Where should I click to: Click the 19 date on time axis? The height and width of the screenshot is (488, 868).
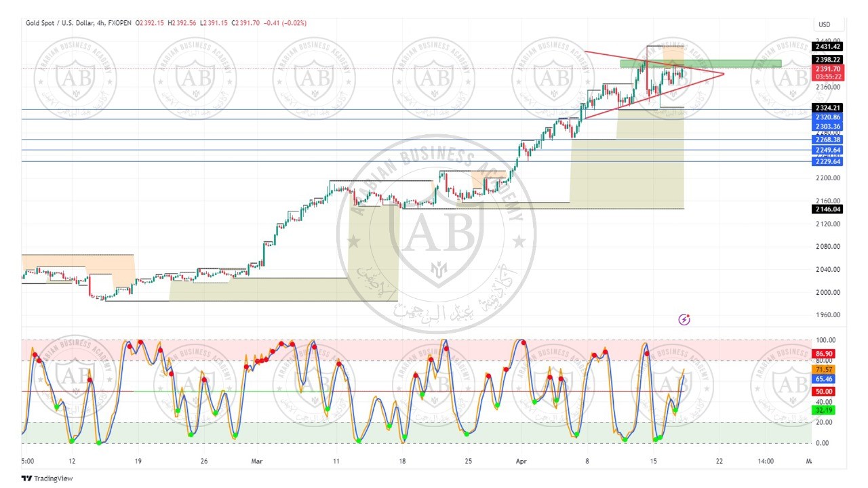[x=138, y=461]
